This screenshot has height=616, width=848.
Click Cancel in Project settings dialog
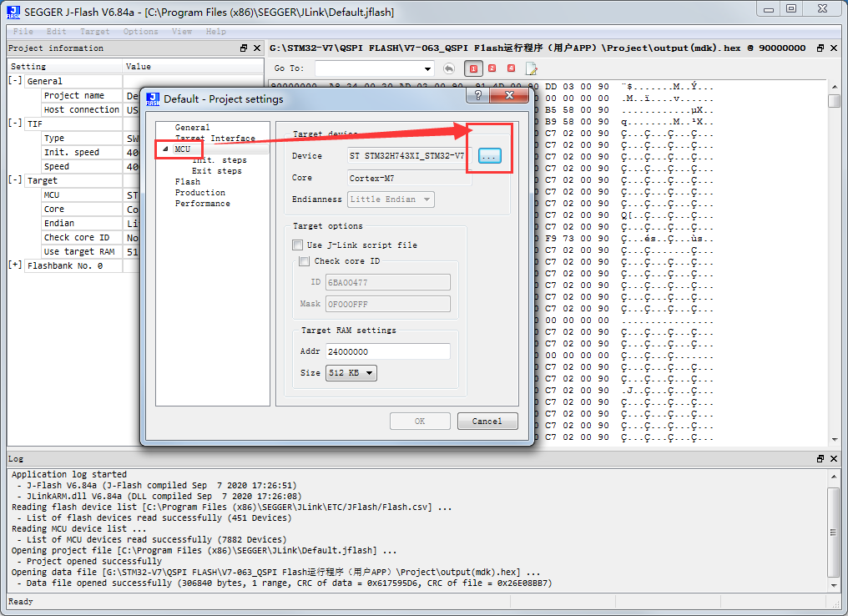click(487, 422)
